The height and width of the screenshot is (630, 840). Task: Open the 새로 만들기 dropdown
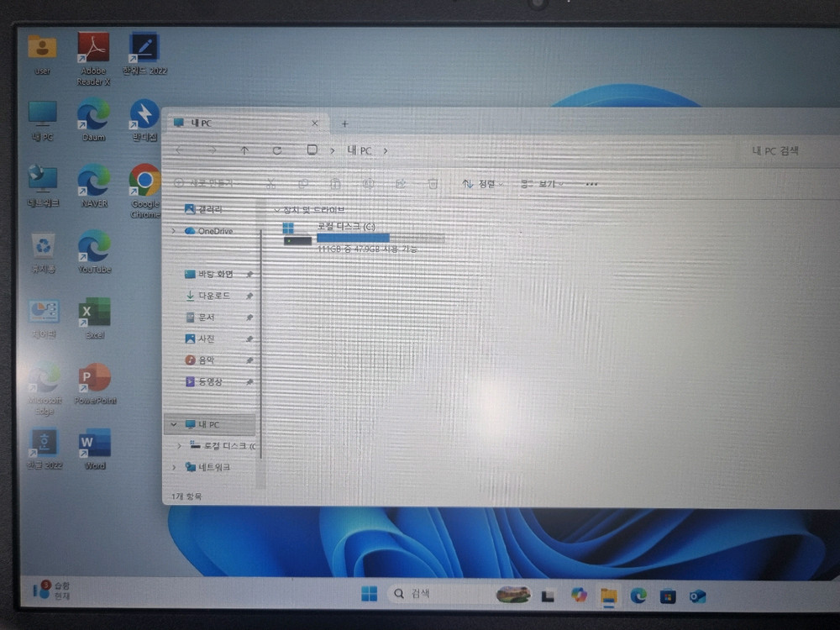click(207, 183)
